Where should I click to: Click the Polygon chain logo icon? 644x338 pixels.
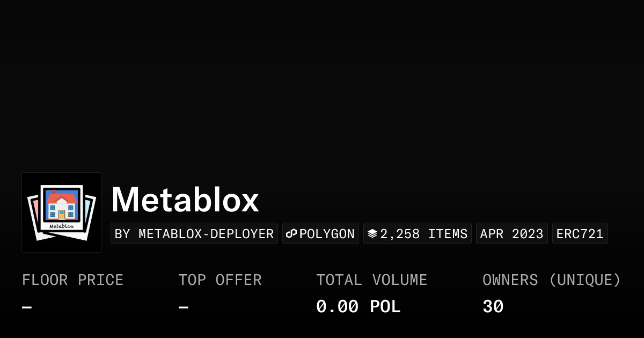(x=291, y=234)
